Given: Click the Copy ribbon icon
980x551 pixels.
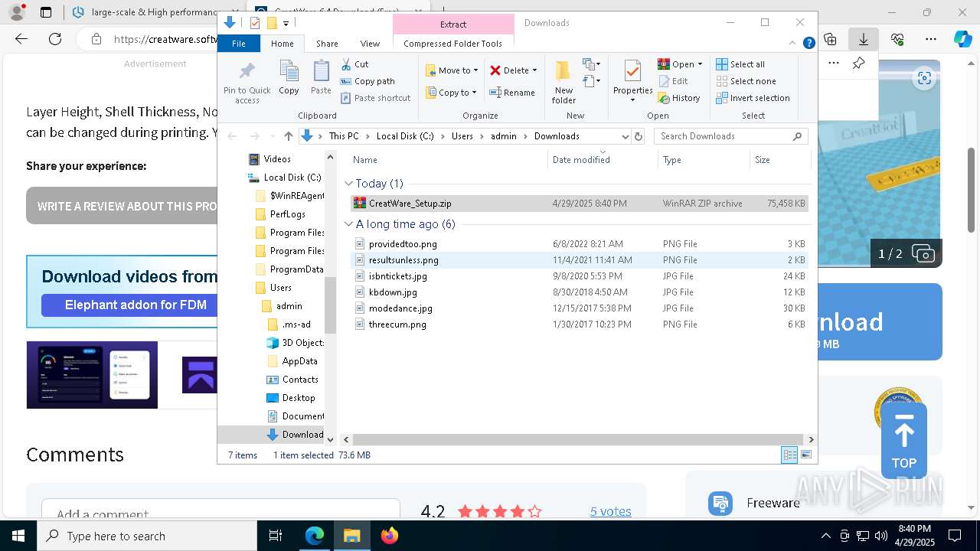Looking at the screenshot, I should (289, 78).
